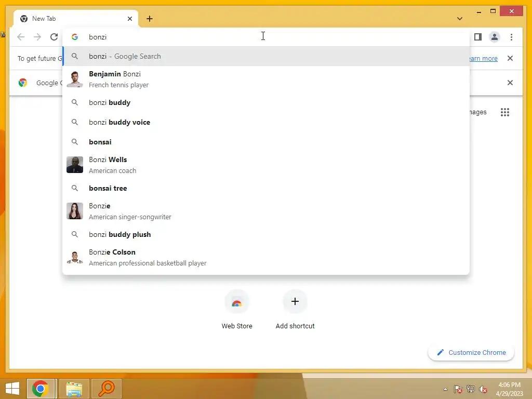Reload the page with the refresh icon

pos(54,37)
